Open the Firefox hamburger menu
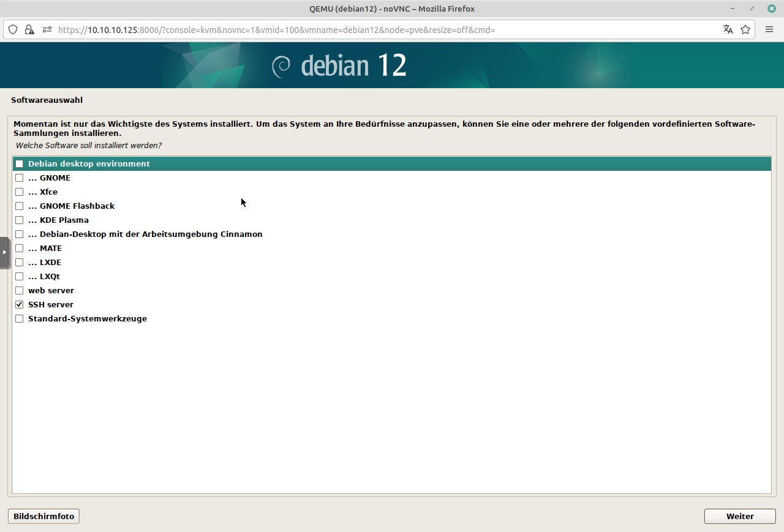784x532 pixels. point(769,29)
